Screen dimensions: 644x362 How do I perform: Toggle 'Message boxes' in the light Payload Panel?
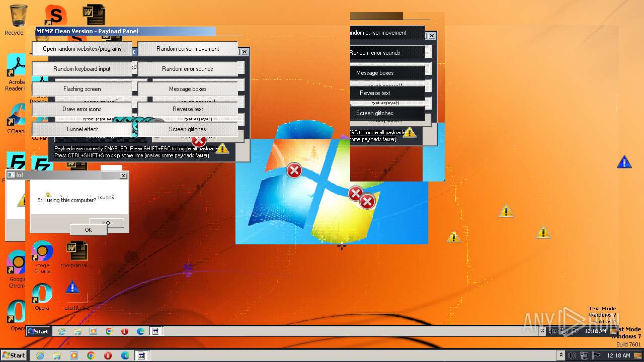[188, 89]
